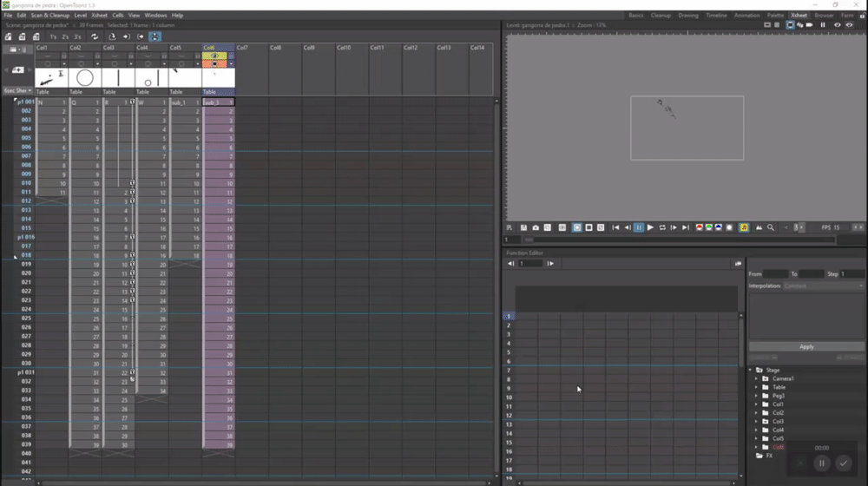The width and height of the screenshot is (868, 486).
Task: Click the pause playback button
Action: click(639, 227)
